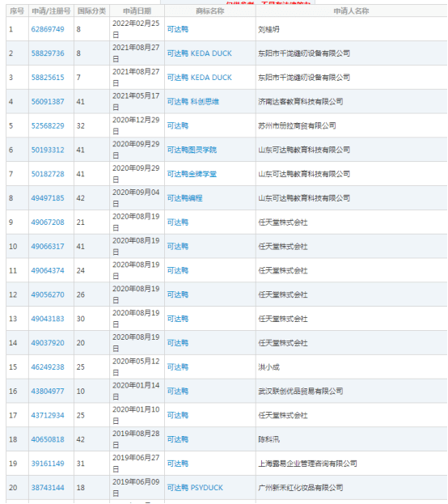The image size is (448, 504).
Task: Open registration number 49067208
Action: tap(48, 222)
